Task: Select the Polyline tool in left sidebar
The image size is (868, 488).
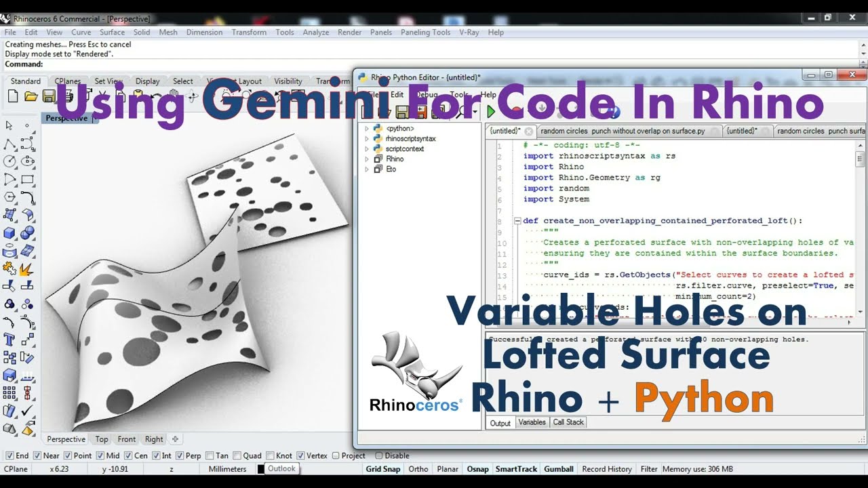Action: tap(9, 144)
